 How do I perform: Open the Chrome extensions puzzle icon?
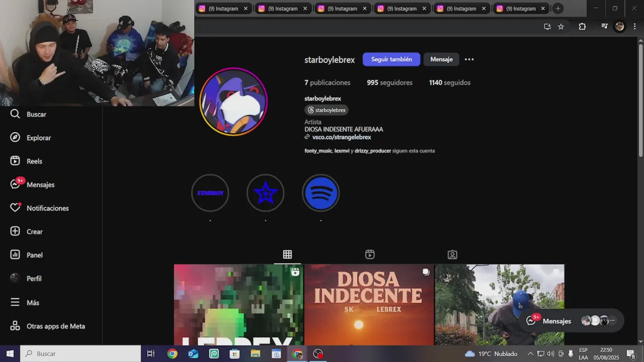(582, 27)
